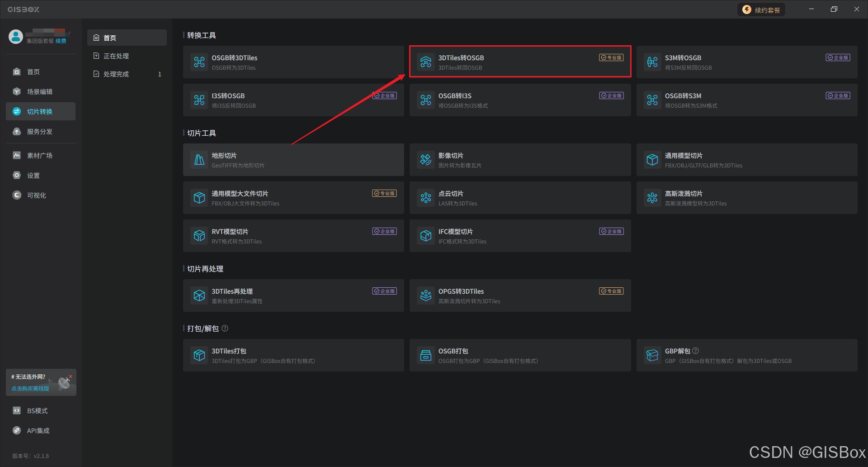Image resolution: width=868 pixels, height=467 pixels.
Task: Close the 无法连外网 offline banner
Action: pyautogui.click(x=71, y=376)
